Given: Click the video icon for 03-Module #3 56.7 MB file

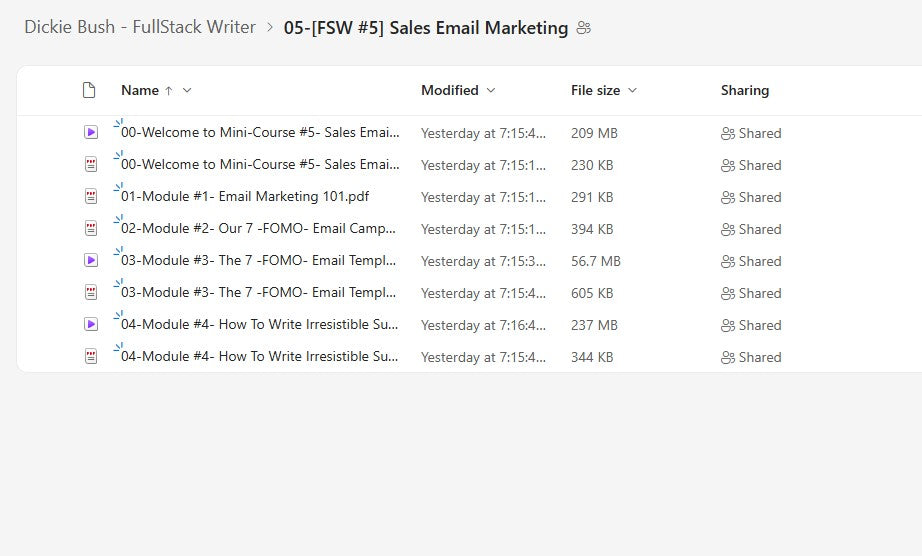Looking at the screenshot, I should 91,260.
